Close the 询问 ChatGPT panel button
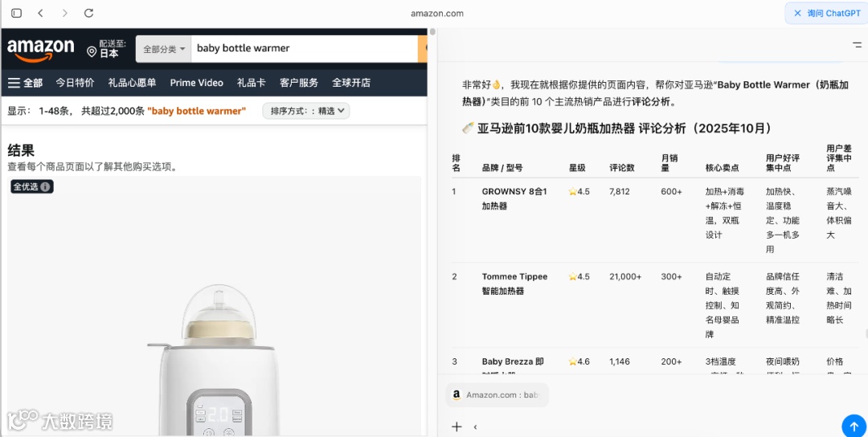 [x=798, y=14]
